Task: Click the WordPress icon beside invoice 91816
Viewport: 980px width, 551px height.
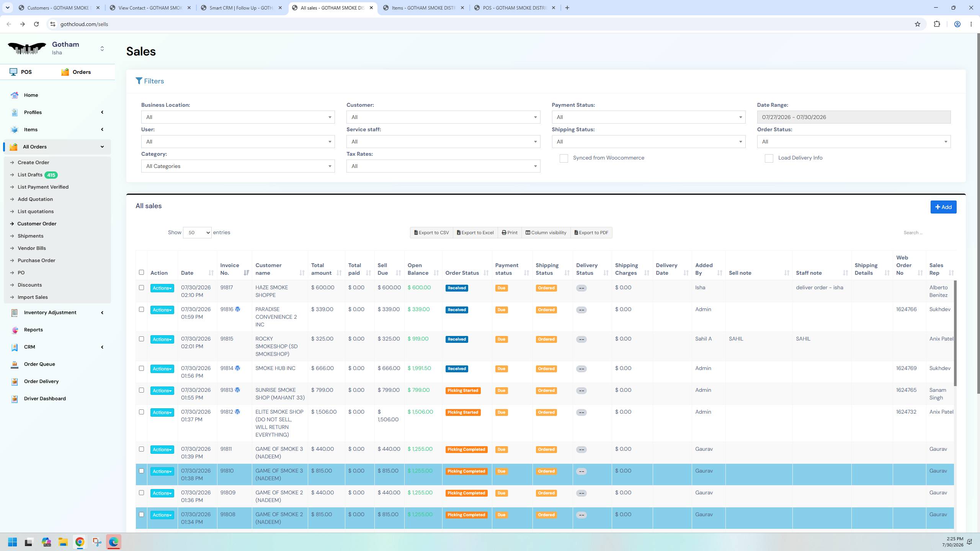Action: 238,309
